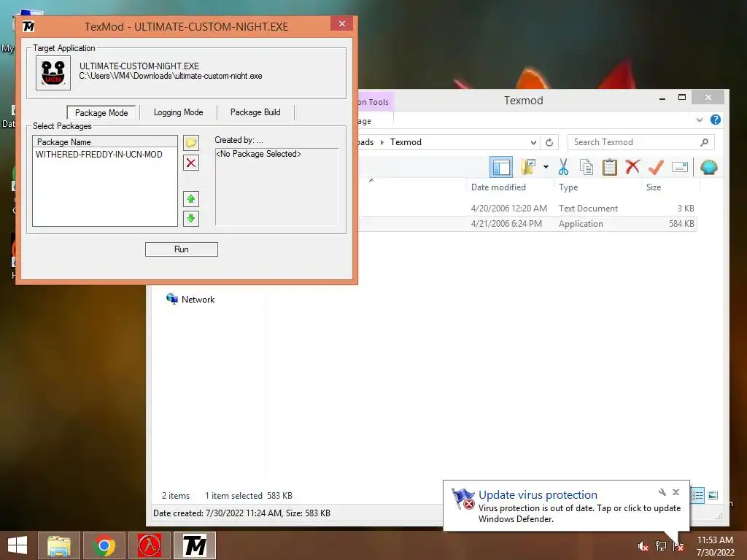Click the Update virus protection notification title
The width and height of the screenshot is (747, 560).
[538, 495]
